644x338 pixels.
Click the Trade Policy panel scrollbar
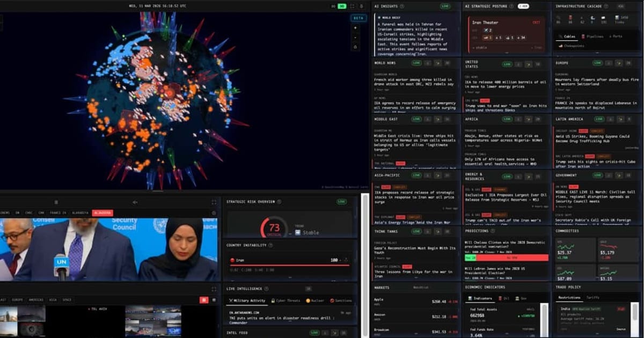(x=636, y=321)
